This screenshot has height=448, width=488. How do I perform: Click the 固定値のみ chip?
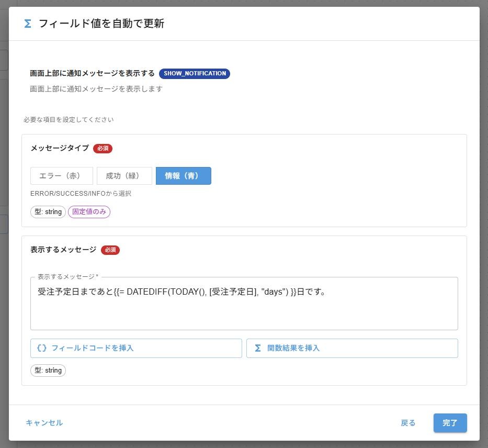click(x=89, y=212)
